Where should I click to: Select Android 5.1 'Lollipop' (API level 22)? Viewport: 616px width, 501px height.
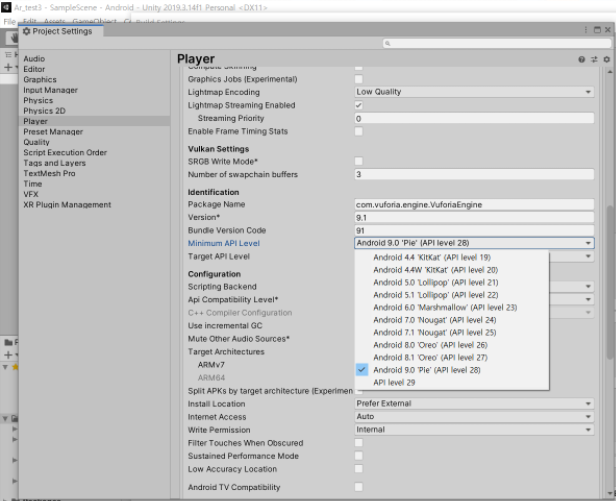(452, 295)
